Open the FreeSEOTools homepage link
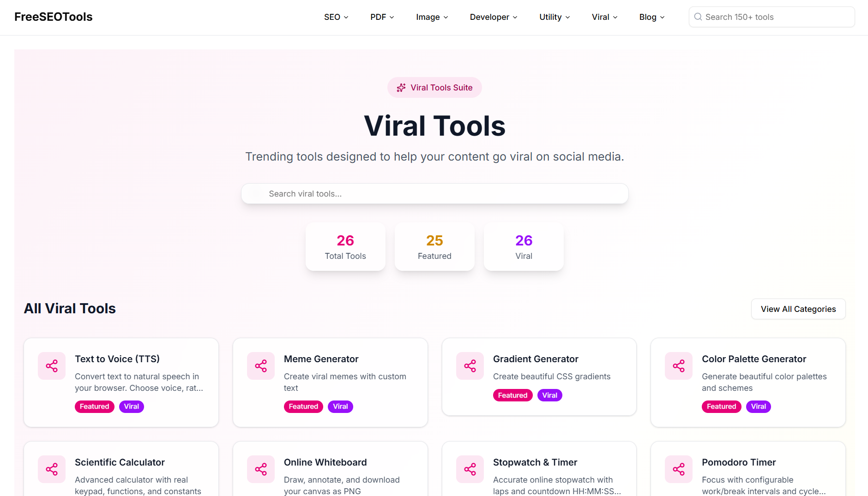868x496 pixels. click(53, 17)
